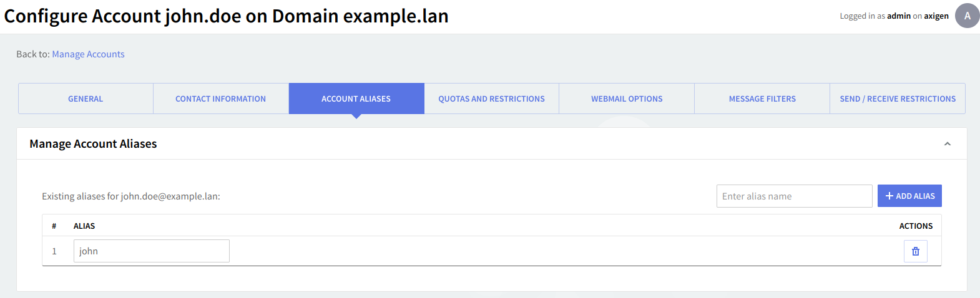The image size is (980, 298).
Task: Click the ACTIONS column header
Action: [916, 226]
